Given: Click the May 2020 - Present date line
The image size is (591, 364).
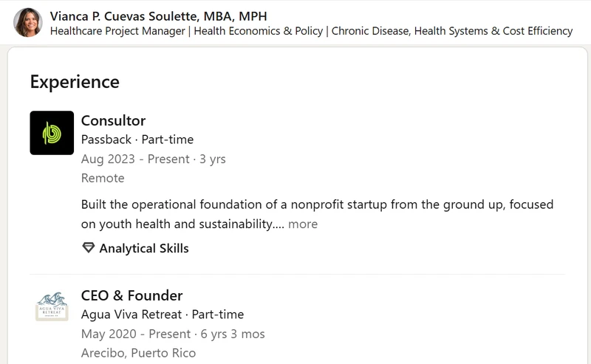Looking at the screenshot, I should (173, 334).
